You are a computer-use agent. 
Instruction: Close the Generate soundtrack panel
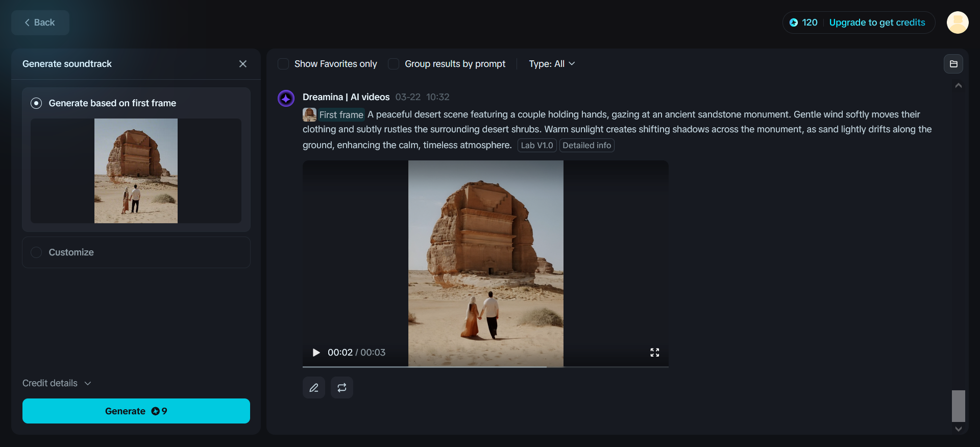243,64
